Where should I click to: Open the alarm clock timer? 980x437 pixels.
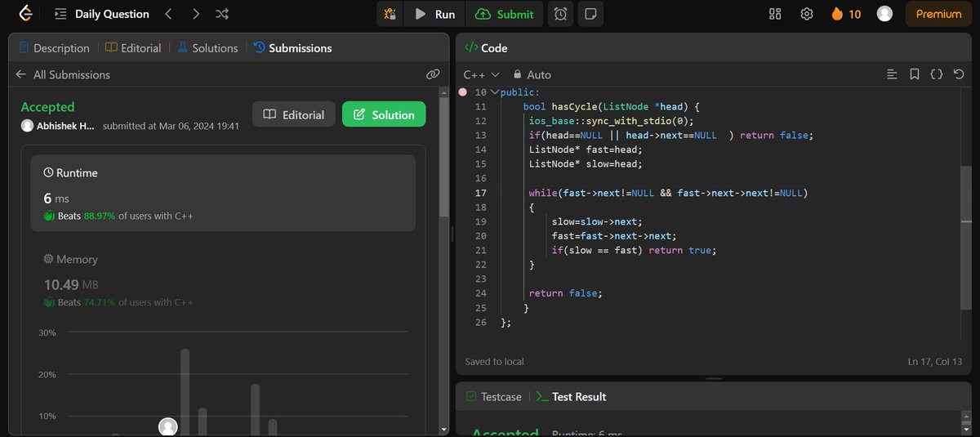tap(561, 14)
